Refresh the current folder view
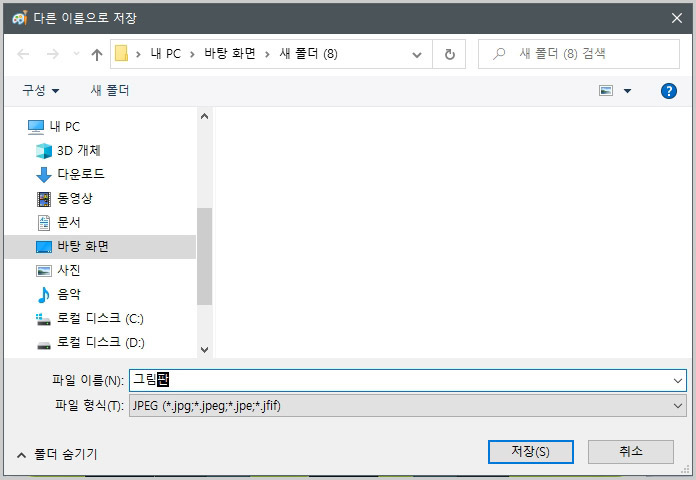The width and height of the screenshot is (696, 480). (x=449, y=54)
